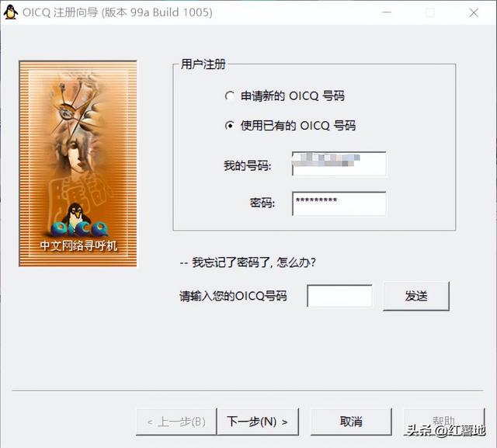Image resolution: width=497 pixels, height=448 pixels.
Task: Click the OICQ 中文网络寻呼机 banner image
Action: click(78, 164)
